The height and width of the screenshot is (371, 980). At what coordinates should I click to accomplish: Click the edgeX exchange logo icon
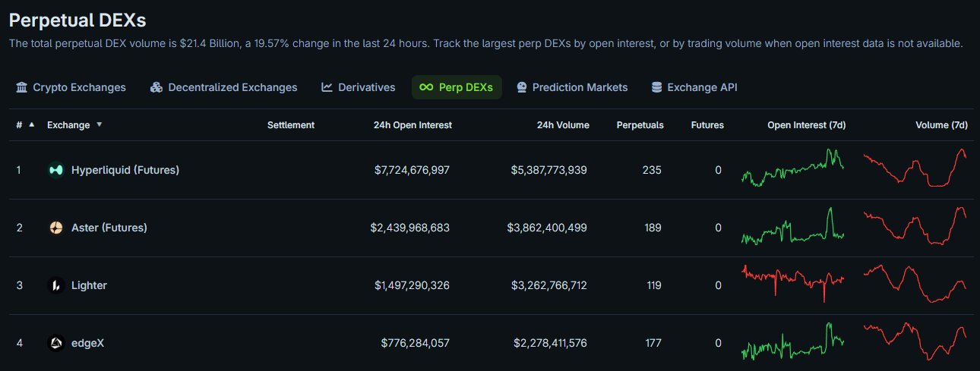(x=55, y=343)
